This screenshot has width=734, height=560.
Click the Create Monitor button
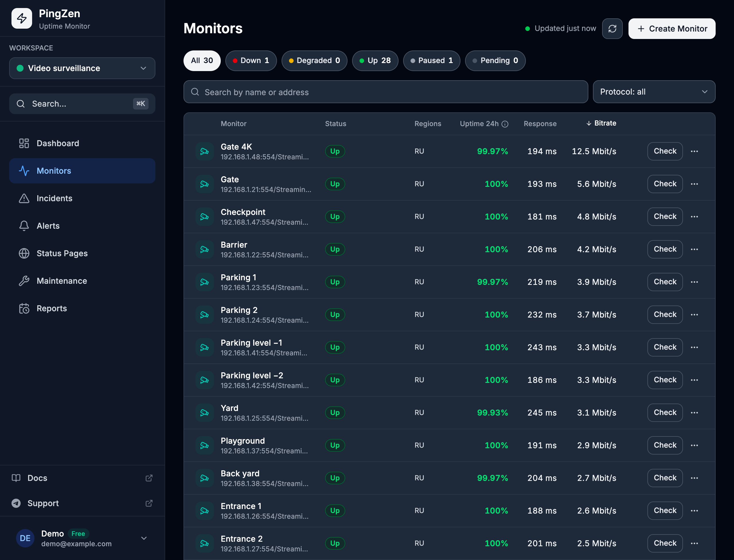[x=671, y=29]
